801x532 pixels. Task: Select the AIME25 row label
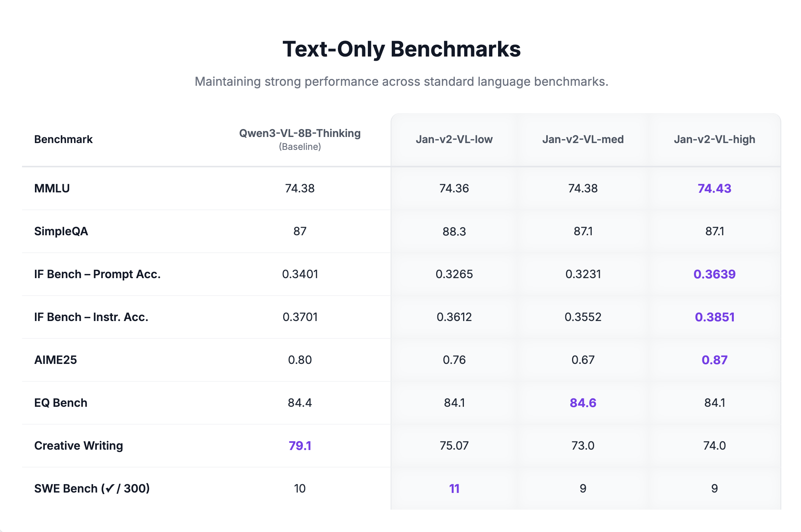pyautogui.click(x=55, y=360)
